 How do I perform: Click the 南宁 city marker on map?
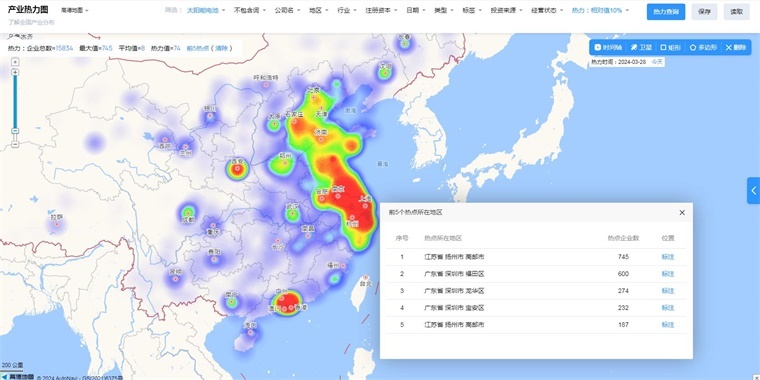point(232,301)
